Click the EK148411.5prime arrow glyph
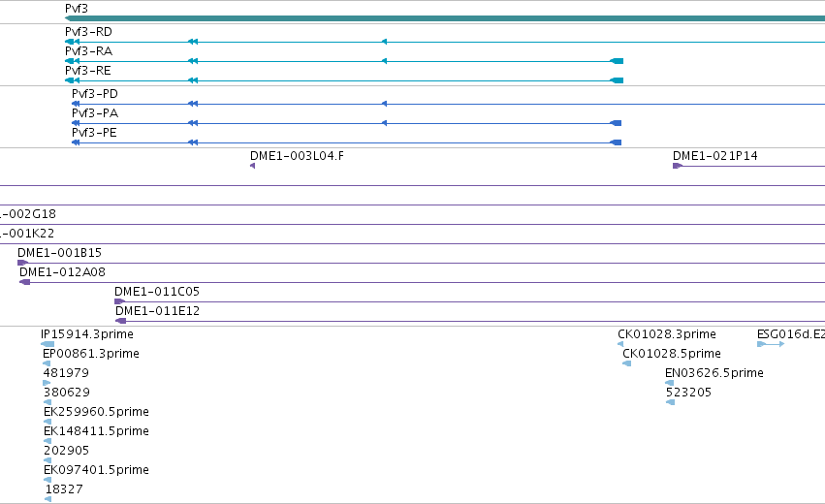This screenshot has height=504, width=825. point(48,441)
